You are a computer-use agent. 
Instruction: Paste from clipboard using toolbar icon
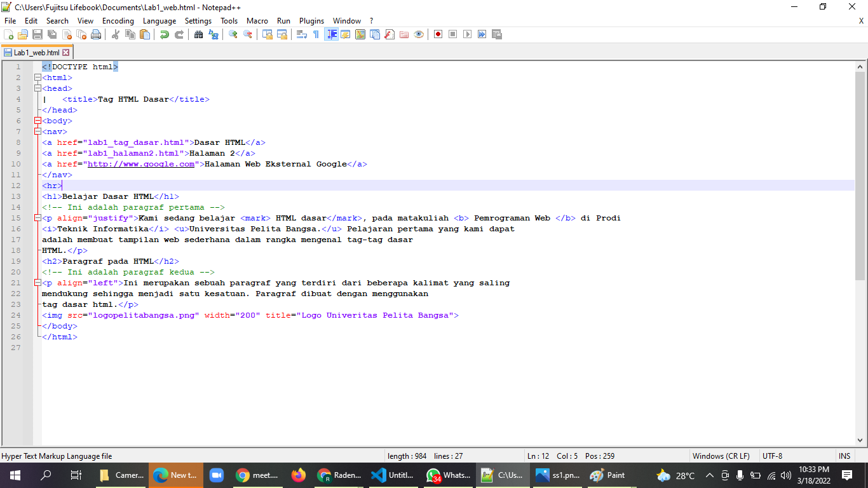click(145, 34)
